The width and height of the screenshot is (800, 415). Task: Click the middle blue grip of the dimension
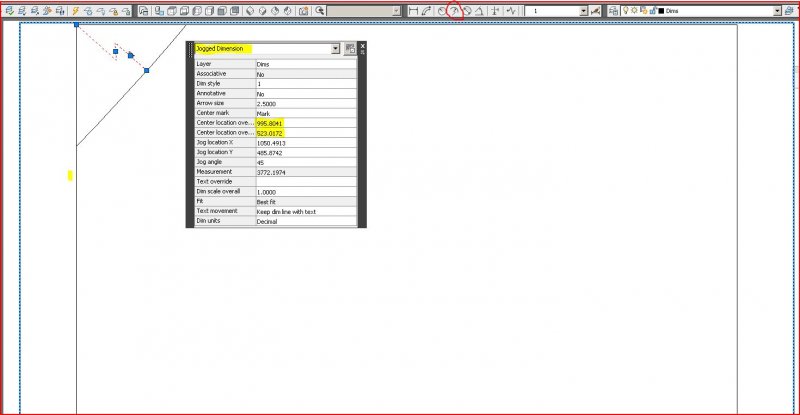116,52
